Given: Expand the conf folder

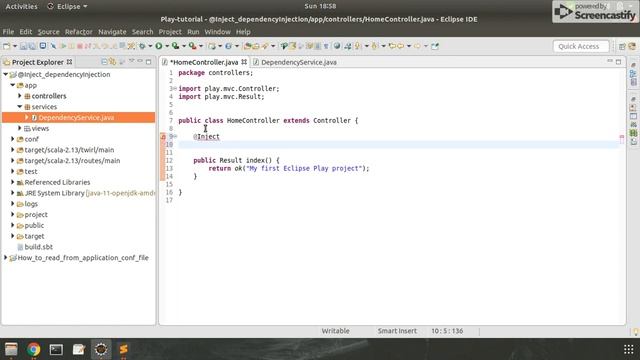Looking at the screenshot, I should 13,139.
